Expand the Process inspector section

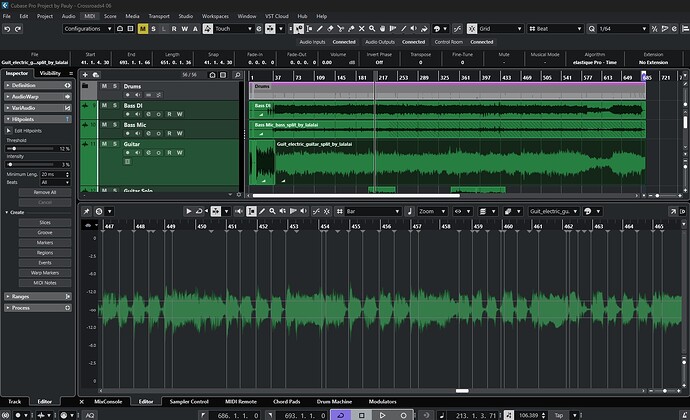coord(38,308)
